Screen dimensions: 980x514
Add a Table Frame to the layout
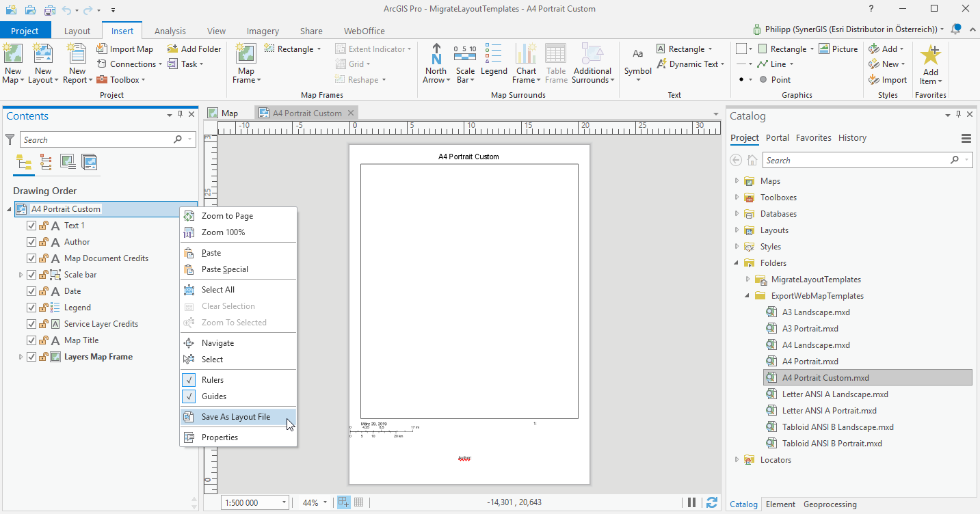(x=555, y=63)
